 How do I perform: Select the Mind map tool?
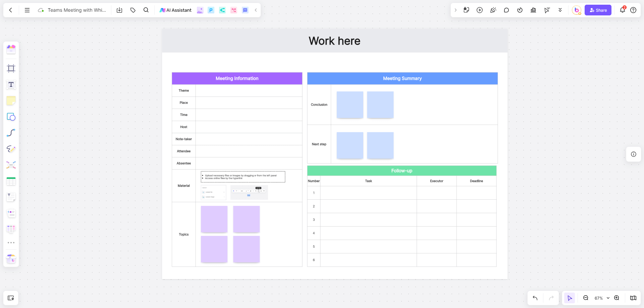[x=11, y=165]
